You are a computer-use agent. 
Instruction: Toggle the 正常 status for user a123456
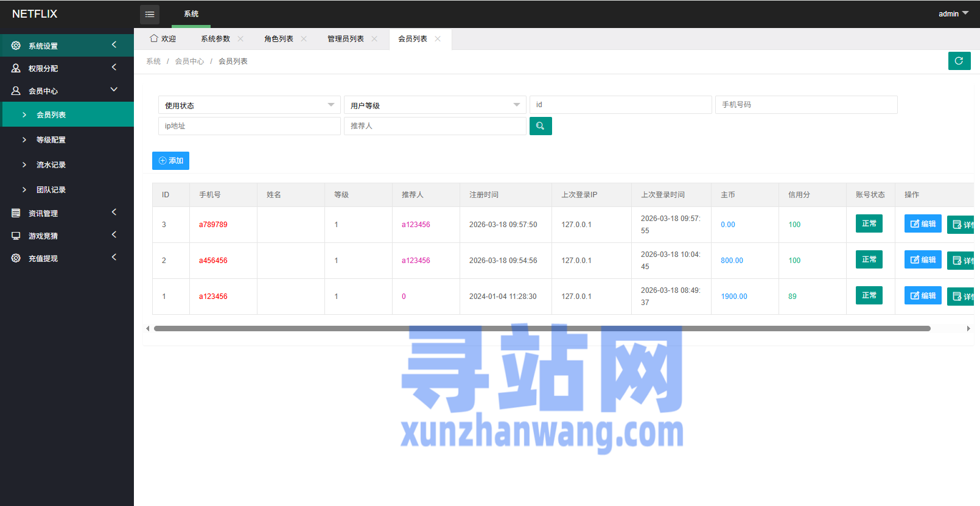[x=869, y=295]
